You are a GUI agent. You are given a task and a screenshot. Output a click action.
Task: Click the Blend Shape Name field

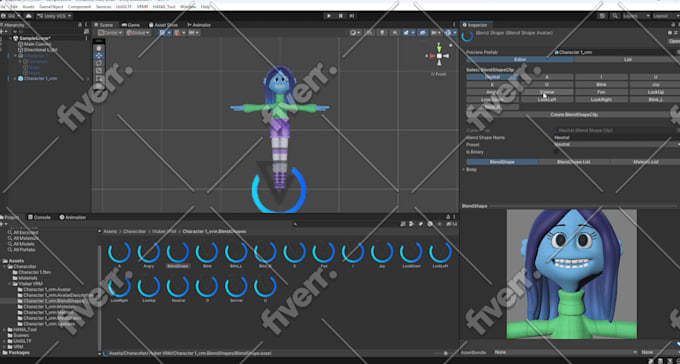coord(617,138)
